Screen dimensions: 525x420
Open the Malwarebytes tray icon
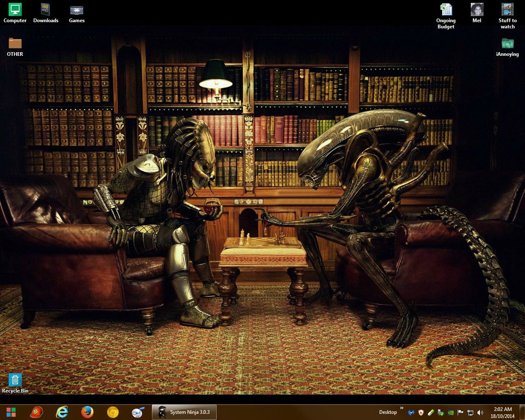[x=411, y=412]
